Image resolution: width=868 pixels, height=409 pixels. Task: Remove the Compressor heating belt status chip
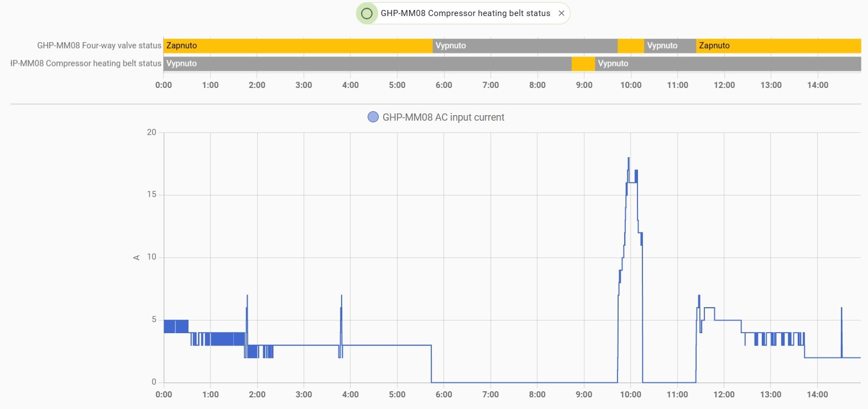561,13
